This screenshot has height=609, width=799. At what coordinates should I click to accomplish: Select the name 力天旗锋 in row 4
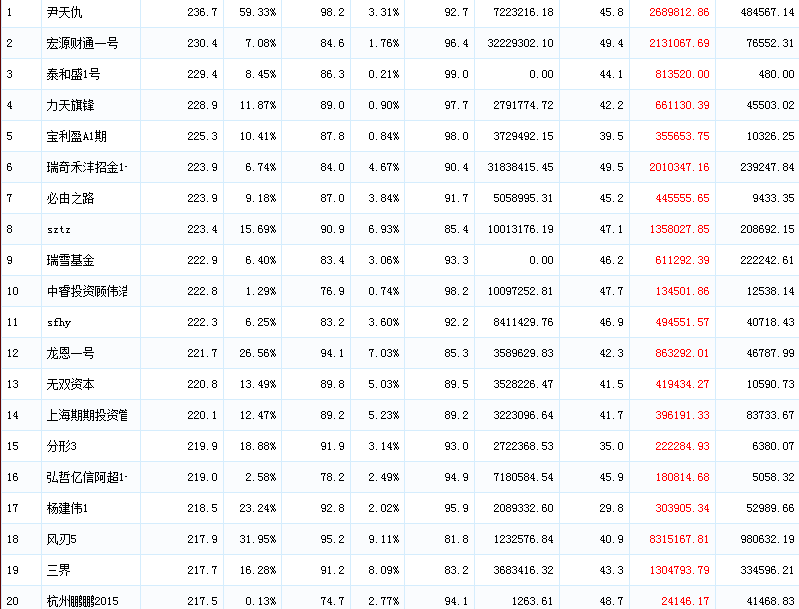(70, 105)
